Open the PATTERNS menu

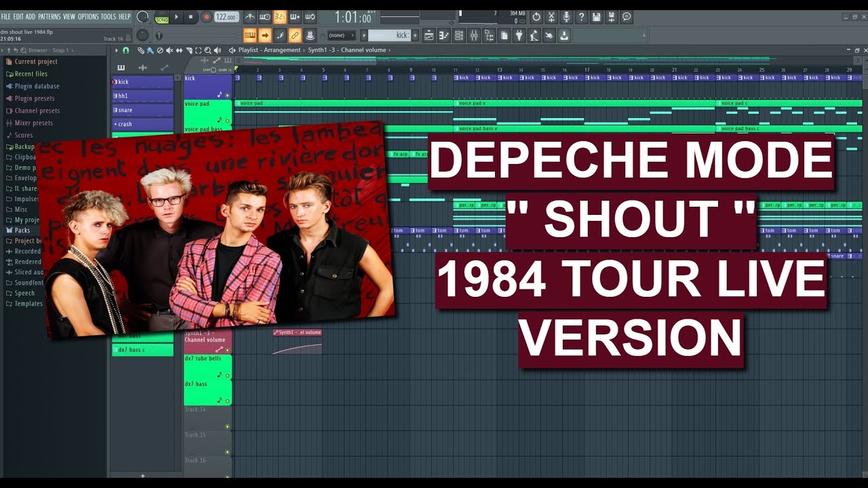pos(50,16)
